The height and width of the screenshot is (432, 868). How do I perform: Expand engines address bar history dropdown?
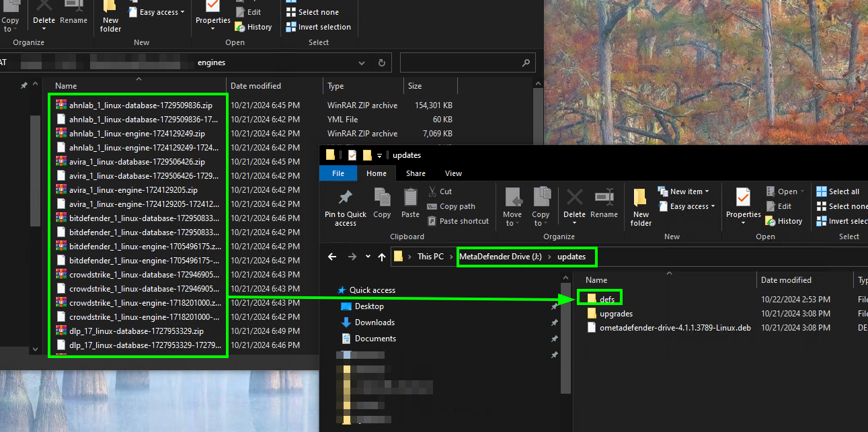coord(362,63)
